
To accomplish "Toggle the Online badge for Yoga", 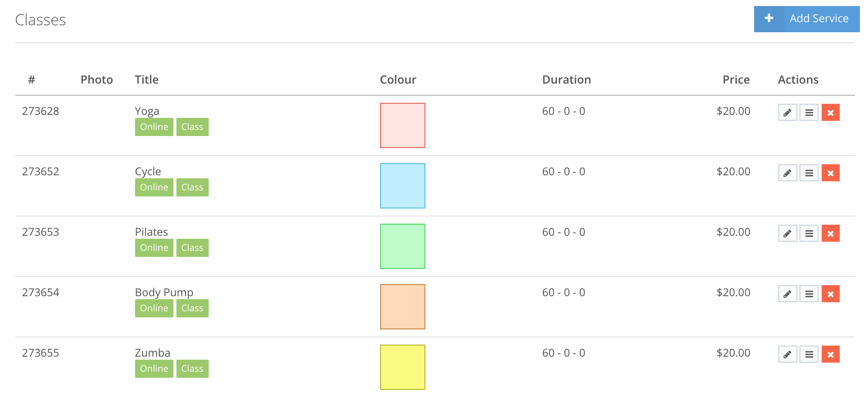I will (x=154, y=126).
